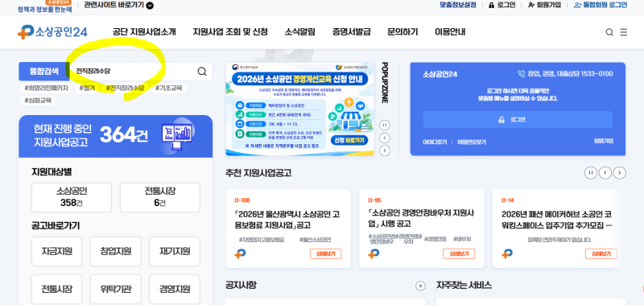Open 이용안내 menu

point(450,32)
